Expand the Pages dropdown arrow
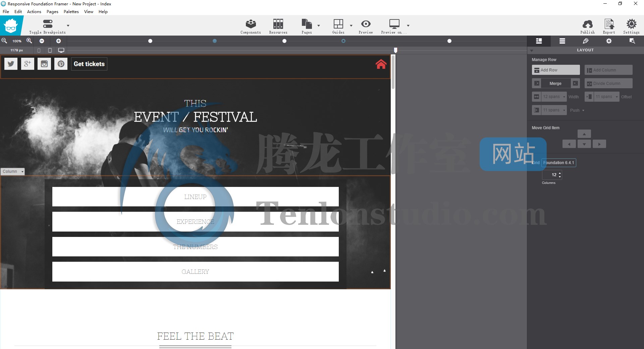644x349 pixels. point(319,26)
